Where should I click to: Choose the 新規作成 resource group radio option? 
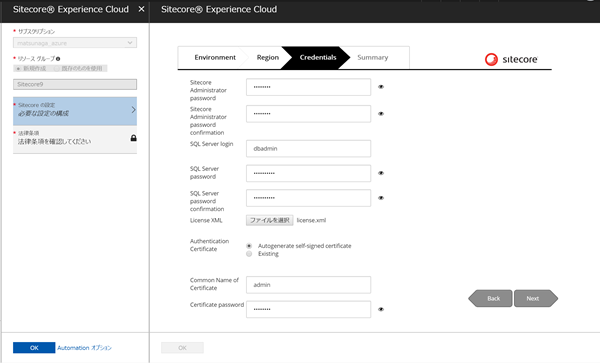pyautogui.click(x=18, y=68)
